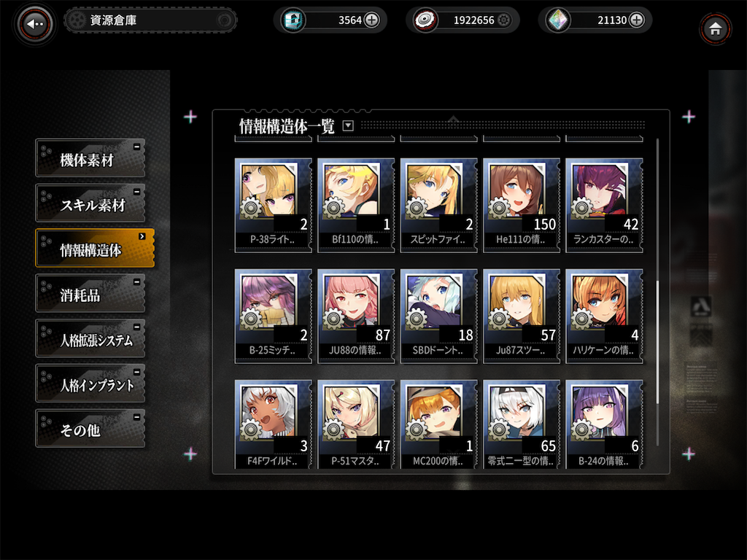Click the rainbow gem currency icon
Screen dimensions: 747x560
coord(557,20)
